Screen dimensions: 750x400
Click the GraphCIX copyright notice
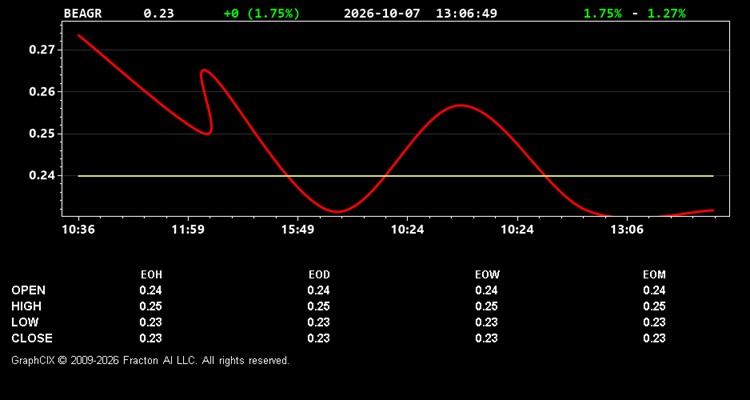point(150,360)
